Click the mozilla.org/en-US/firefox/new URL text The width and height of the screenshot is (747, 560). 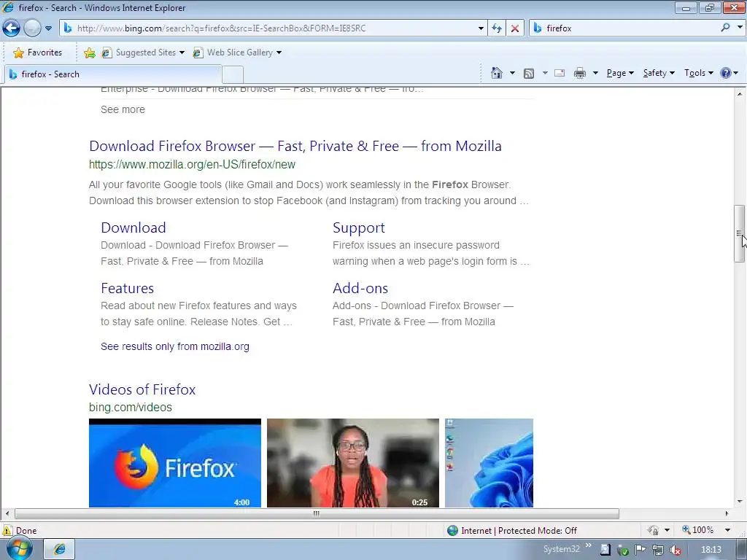click(x=192, y=164)
